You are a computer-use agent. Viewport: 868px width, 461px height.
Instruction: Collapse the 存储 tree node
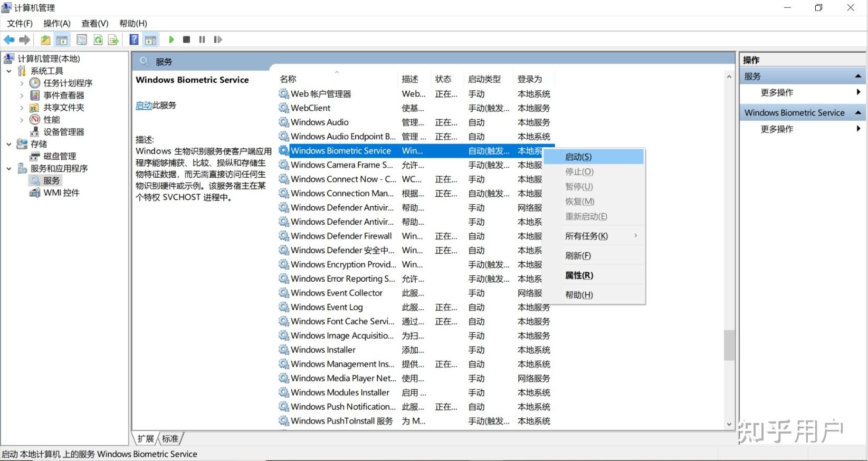9,144
